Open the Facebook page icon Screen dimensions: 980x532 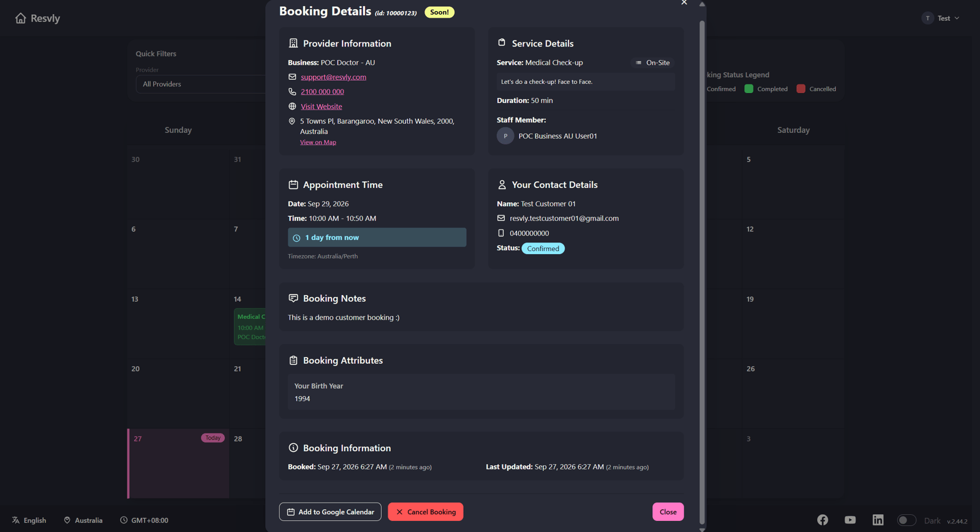point(823,520)
